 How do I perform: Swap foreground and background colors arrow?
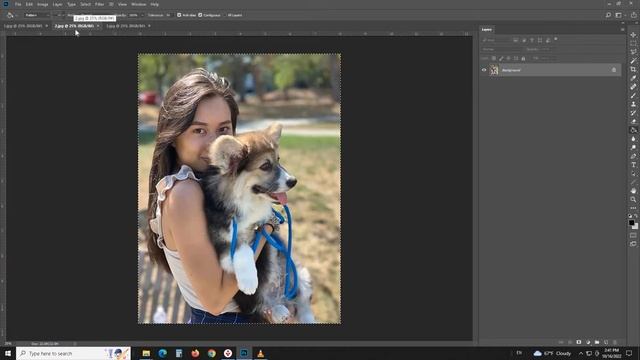pos(636,216)
